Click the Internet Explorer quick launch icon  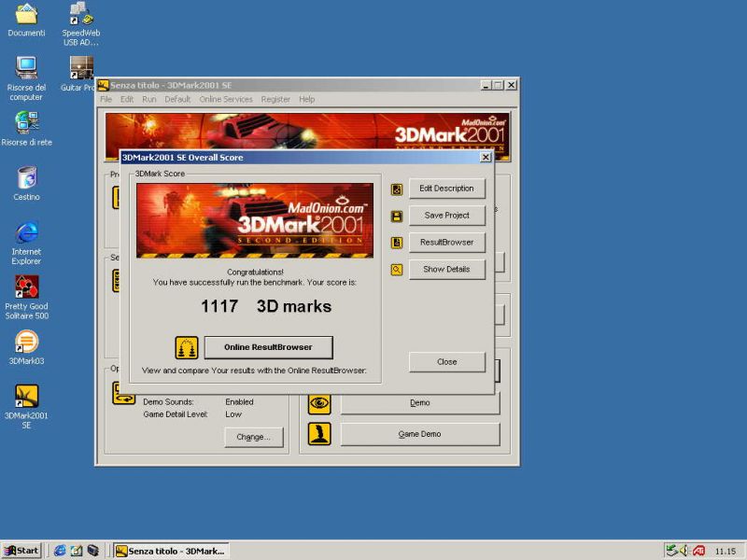pos(60,551)
